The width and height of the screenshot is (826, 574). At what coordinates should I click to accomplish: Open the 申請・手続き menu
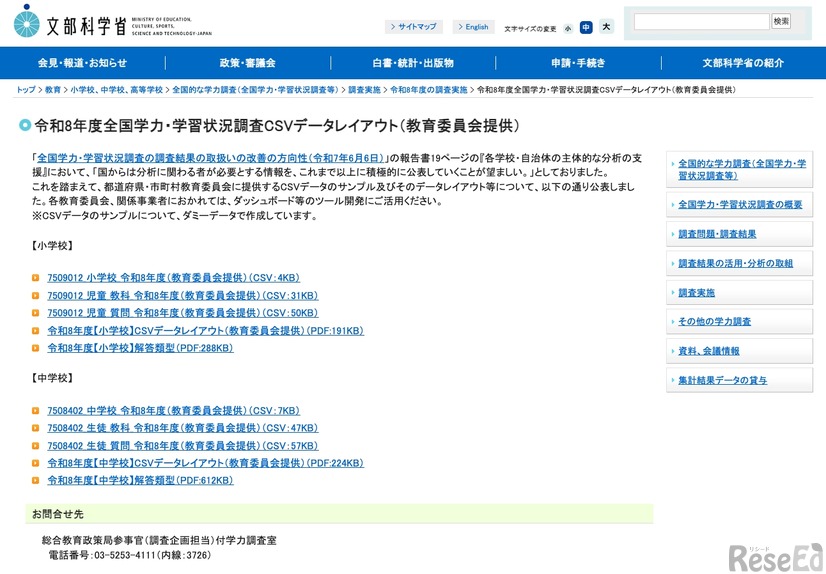pyautogui.click(x=578, y=63)
